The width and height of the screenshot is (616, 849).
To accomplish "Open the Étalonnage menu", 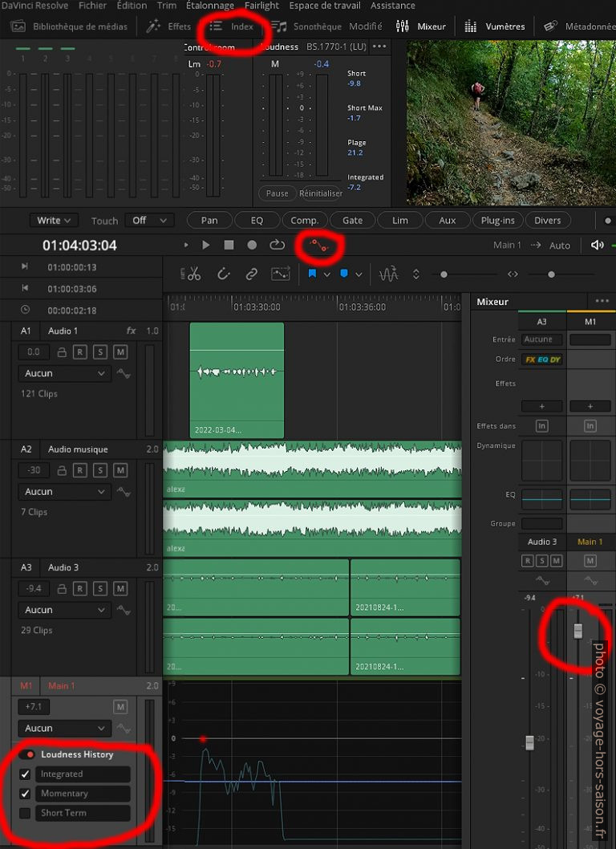I will [210, 6].
